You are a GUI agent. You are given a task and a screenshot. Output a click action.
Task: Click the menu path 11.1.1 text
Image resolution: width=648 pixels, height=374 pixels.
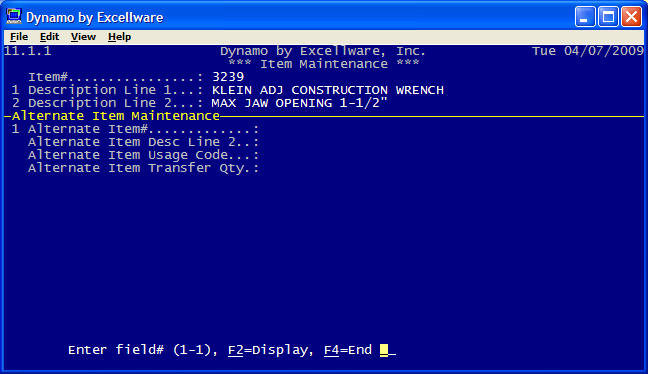tap(27, 51)
